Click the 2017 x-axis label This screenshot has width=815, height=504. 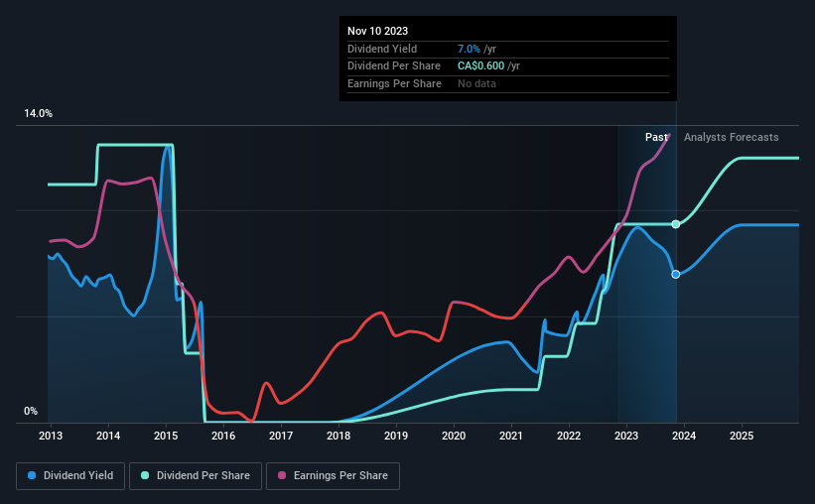click(281, 436)
